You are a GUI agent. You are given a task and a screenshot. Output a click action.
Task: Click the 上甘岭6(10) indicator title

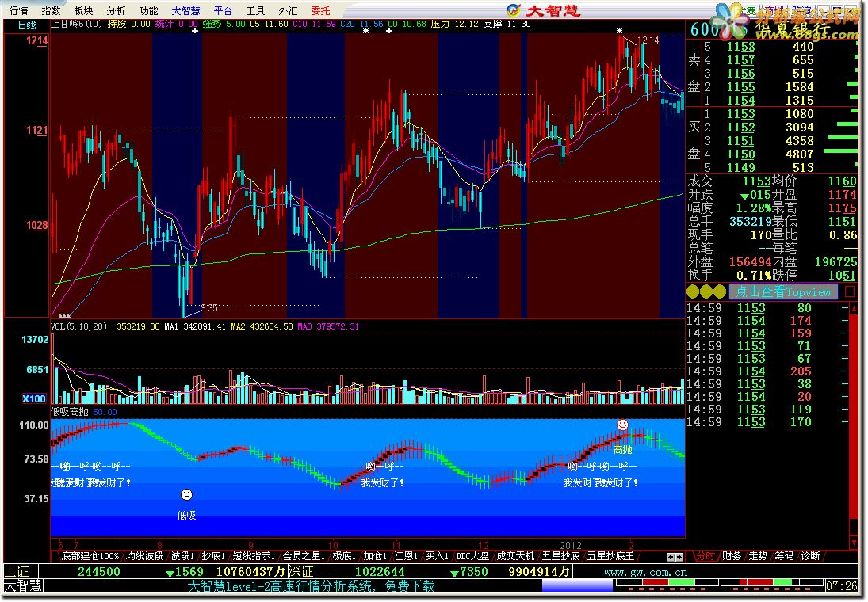pyautogui.click(x=76, y=24)
